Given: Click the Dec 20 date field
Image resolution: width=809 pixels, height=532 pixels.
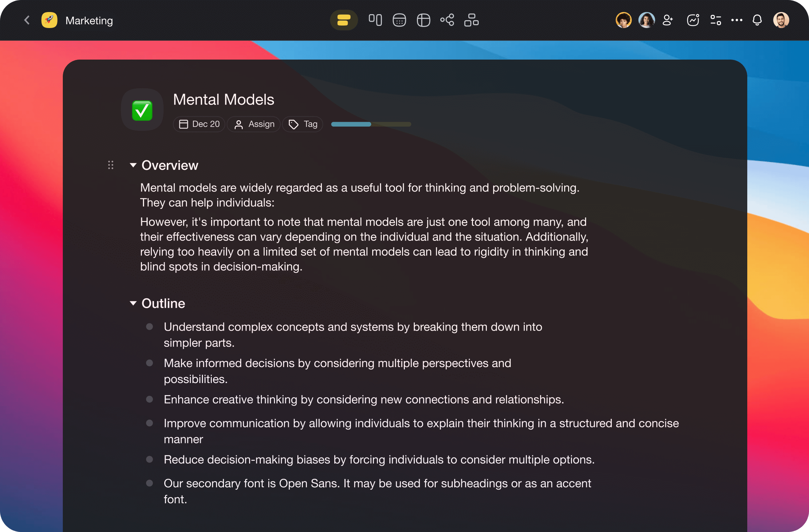Looking at the screenshot, I should point(199,124).
